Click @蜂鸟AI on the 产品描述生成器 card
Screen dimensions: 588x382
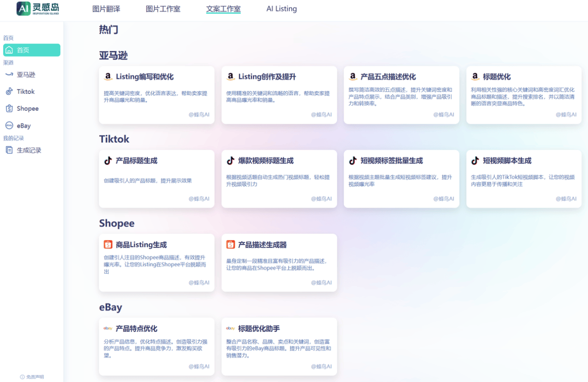321,282
